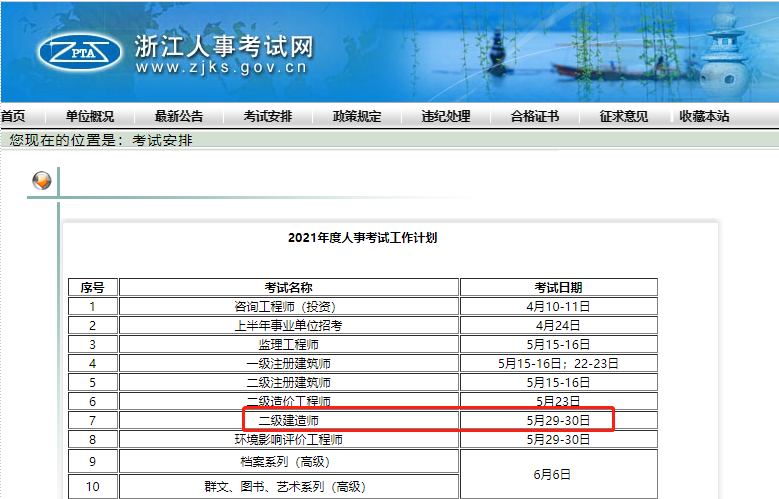Click the ZPTA logo in header

tap(79, 52)
